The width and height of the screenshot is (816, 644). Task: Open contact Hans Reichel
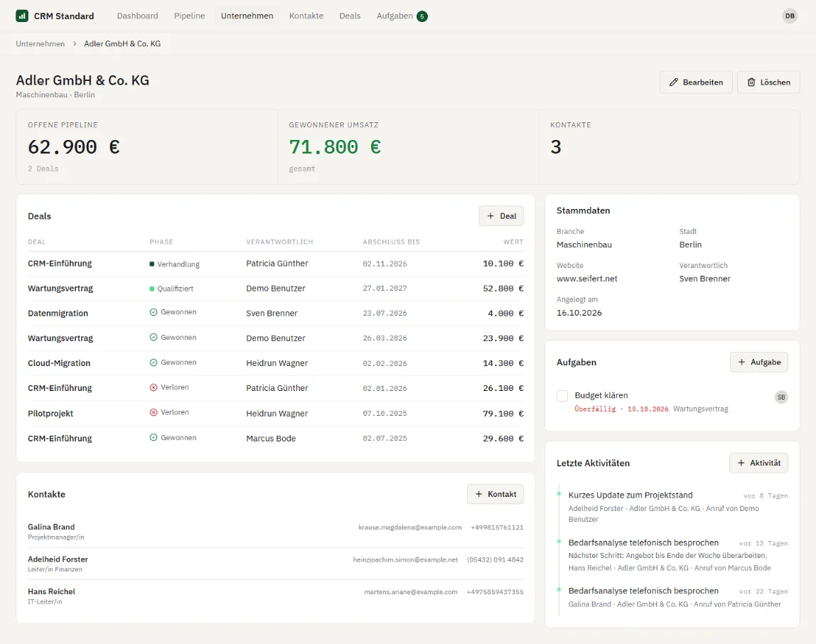point(51,591)
